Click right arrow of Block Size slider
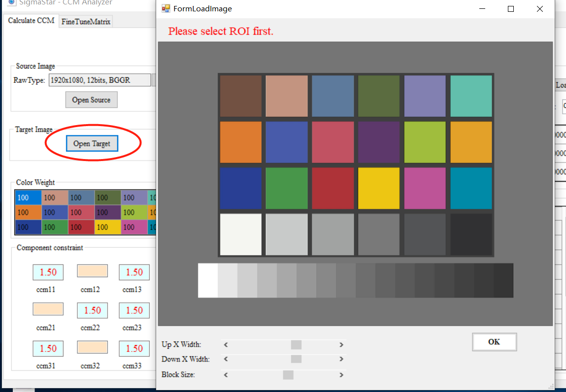The width and height of the screenshot is (566, 392). 341,375
